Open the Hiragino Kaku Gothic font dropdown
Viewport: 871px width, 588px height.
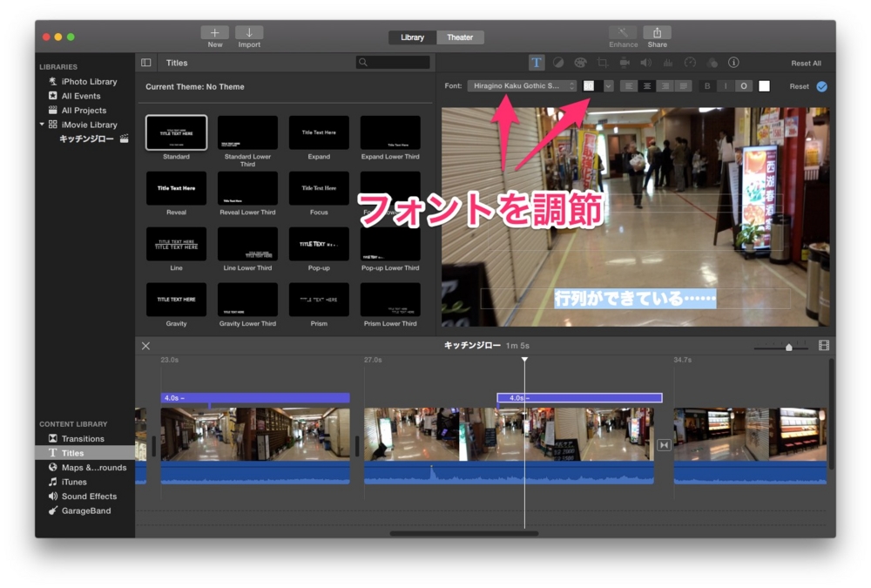522,85
